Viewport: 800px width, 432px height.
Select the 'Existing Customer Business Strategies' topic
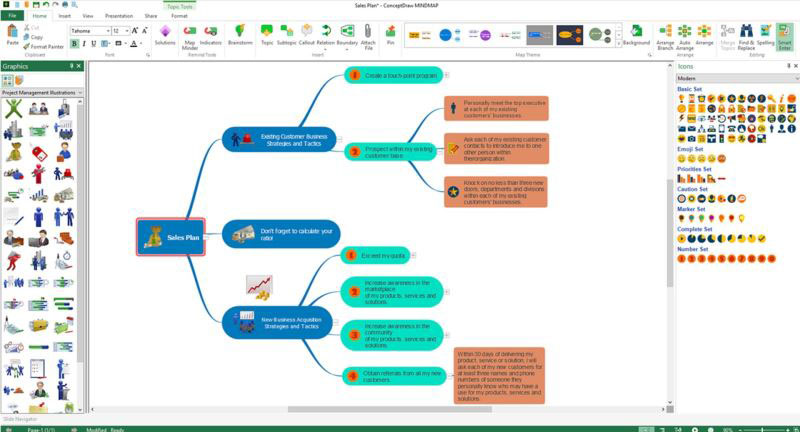(x=280, y=139)
